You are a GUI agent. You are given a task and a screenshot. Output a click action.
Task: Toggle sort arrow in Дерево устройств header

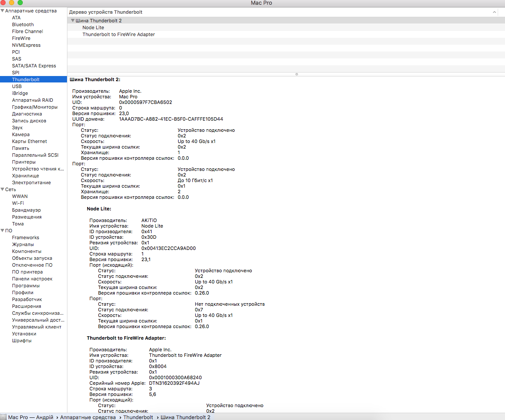pyautogui.click(x=494, y=12)
